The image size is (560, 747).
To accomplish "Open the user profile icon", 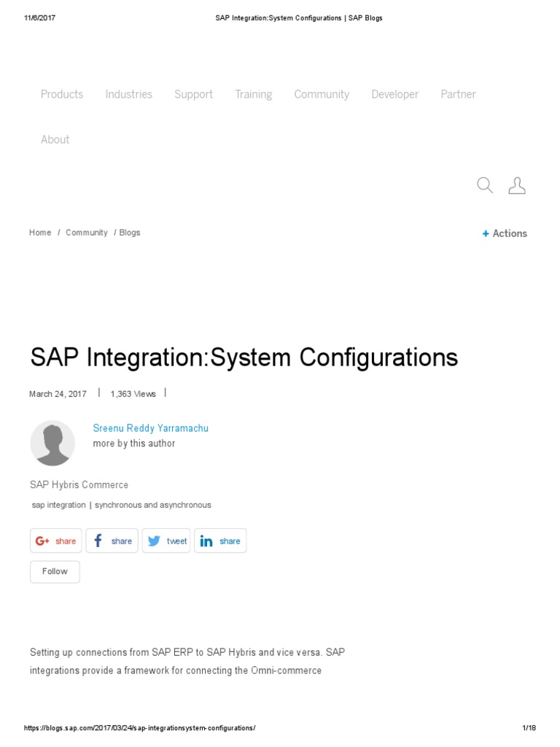I will pos(516,185).
